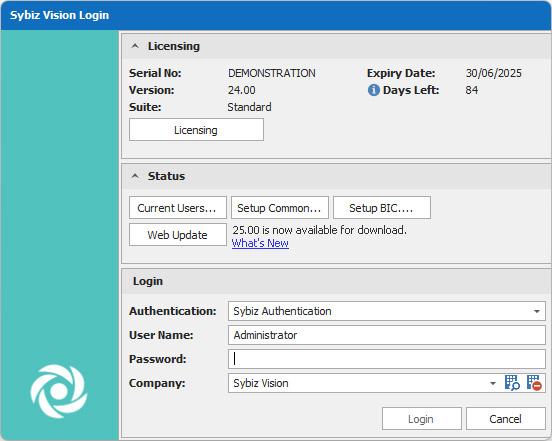
Task: Click the 30/06/2025 expiry date value
Action: [x=493, y=73]
